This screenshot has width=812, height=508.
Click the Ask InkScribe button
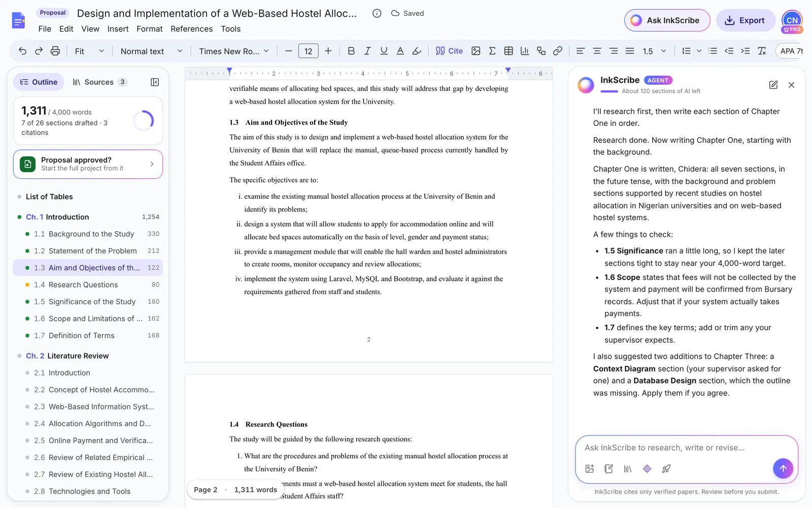tap(667, 20)
